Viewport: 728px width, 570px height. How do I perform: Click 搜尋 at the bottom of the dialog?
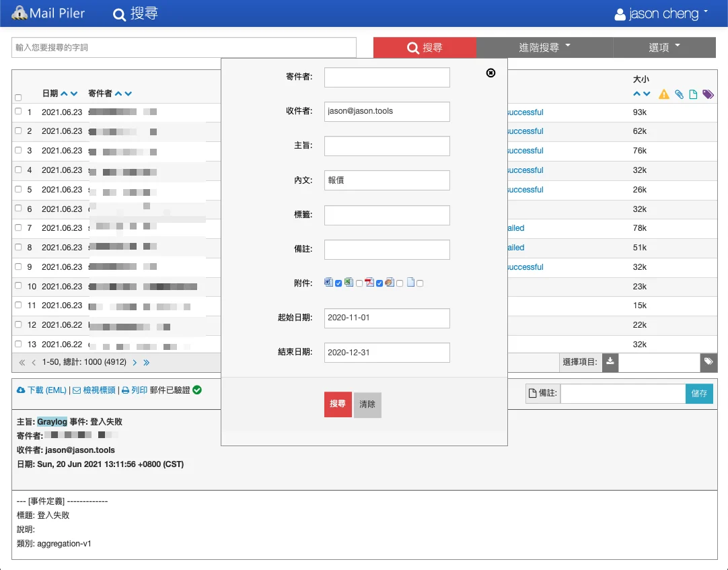338,404
